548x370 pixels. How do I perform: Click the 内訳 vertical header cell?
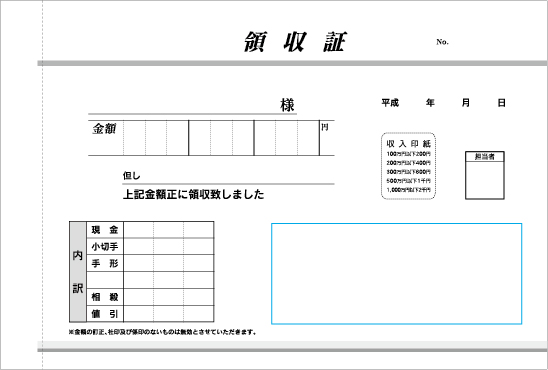[x=78, y=272]
